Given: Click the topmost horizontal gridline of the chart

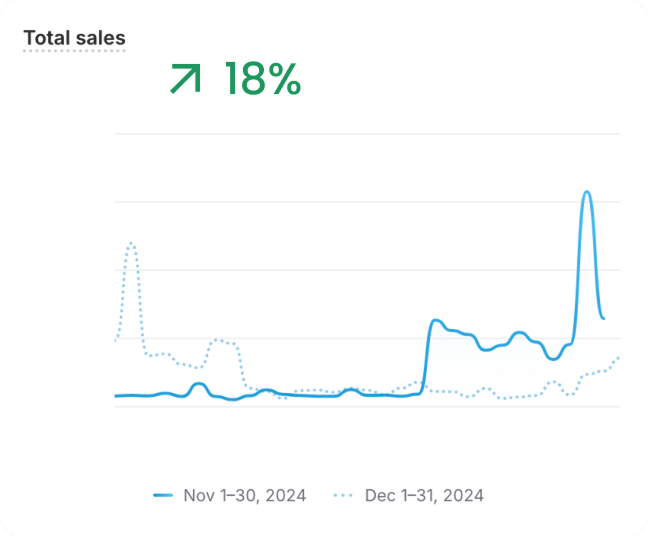Looking at the screenshot, I should pyautogui.click(x=367, y=134).
